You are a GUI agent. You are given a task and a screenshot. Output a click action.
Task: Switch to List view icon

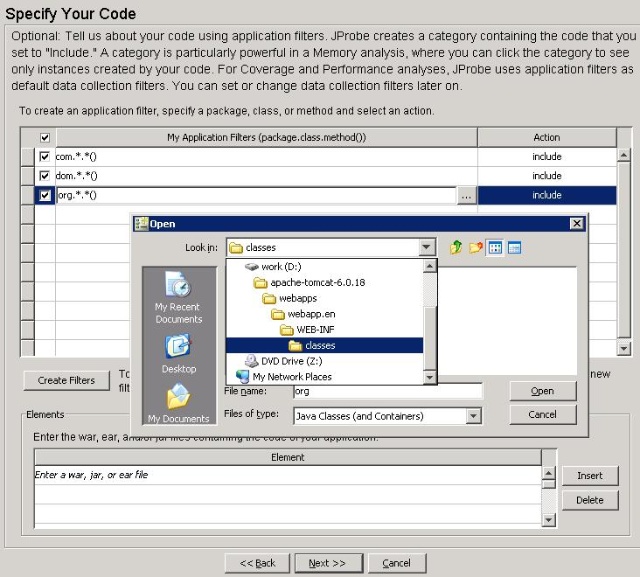coord(495,248)
